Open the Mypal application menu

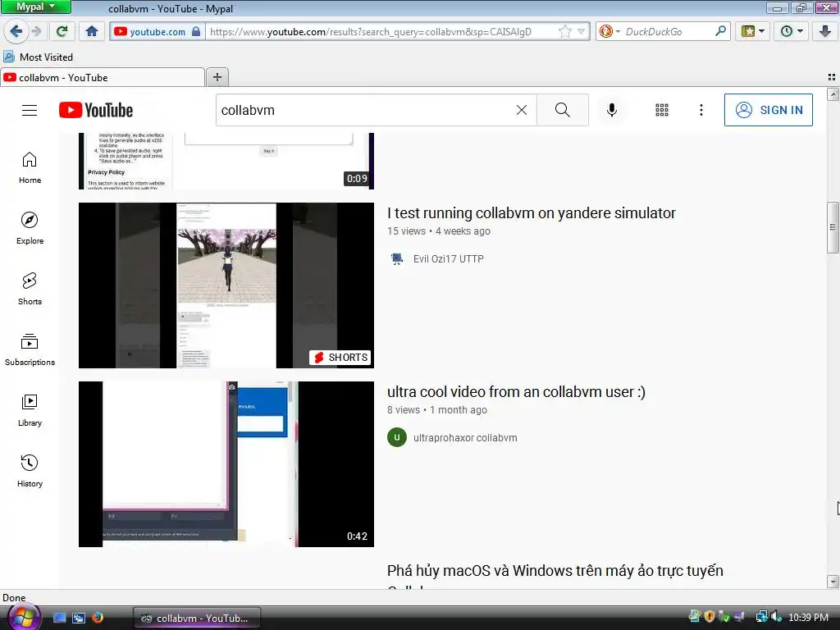point(35,7)
